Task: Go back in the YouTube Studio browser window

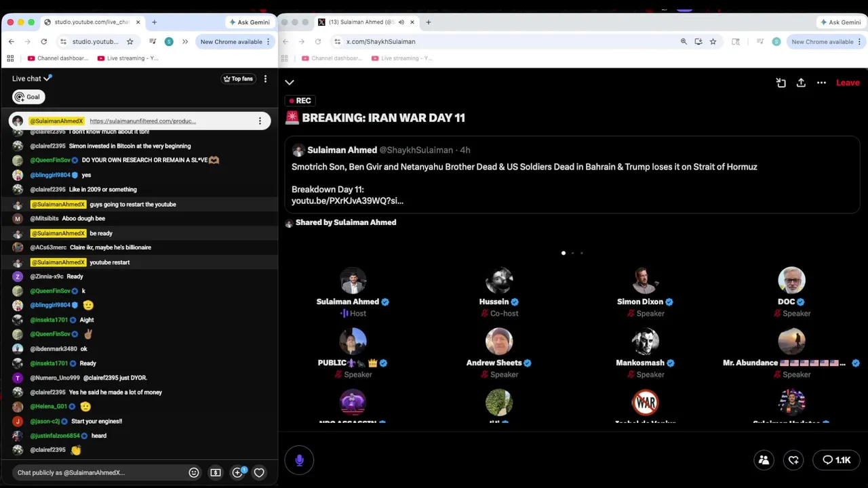Action: pos(11,41)
